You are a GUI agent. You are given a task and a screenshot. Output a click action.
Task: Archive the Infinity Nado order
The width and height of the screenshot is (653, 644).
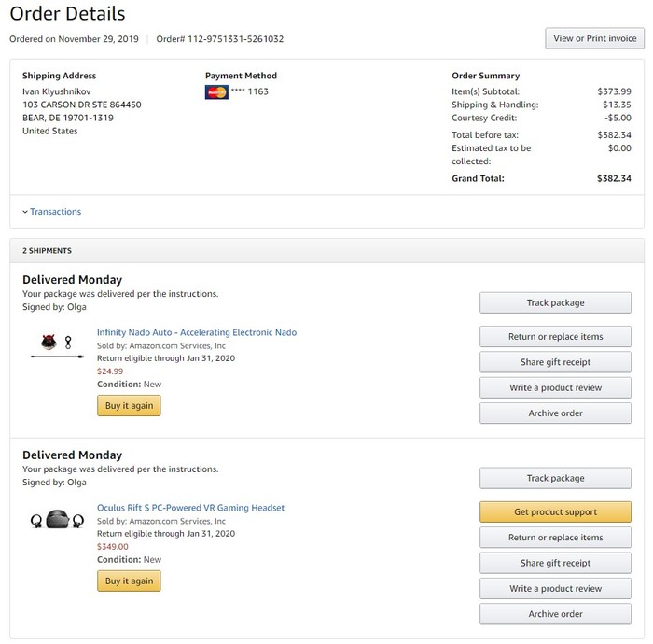[x=555, y=413]
